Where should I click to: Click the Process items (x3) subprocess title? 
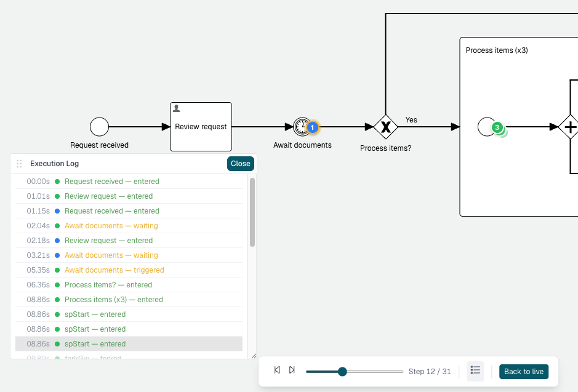[497, 50]
